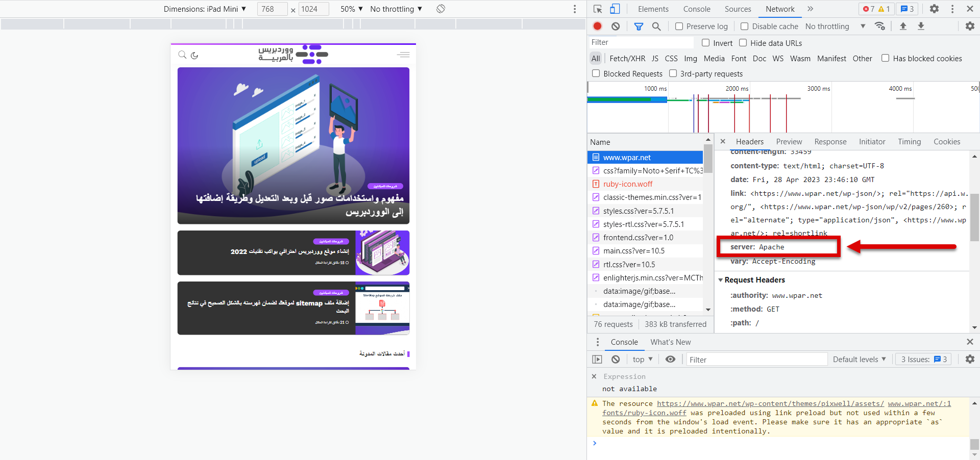Open network conditions wifi icon
The height and width of the screenshot is (460, 980).
[880, 26]
